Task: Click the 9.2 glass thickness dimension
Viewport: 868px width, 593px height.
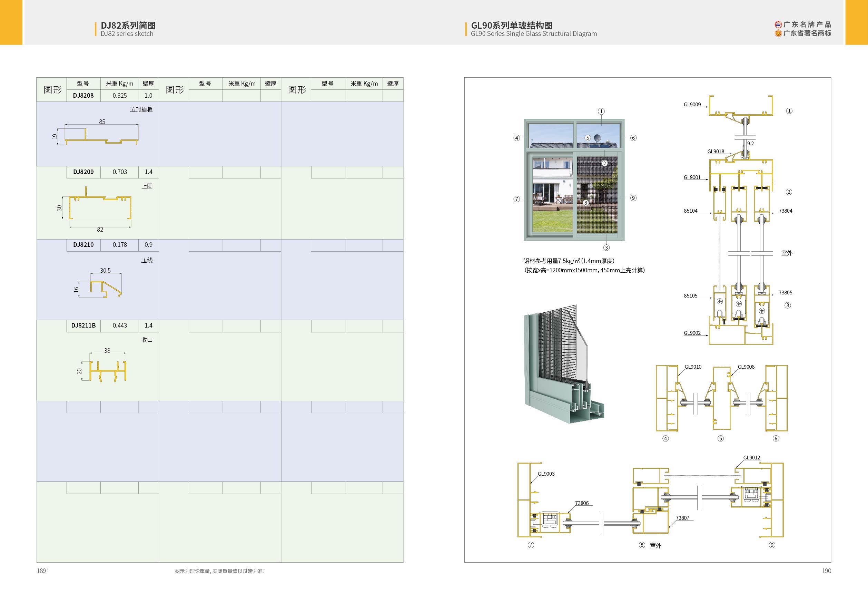Action: pyautogui.click(x=750, y=144)
